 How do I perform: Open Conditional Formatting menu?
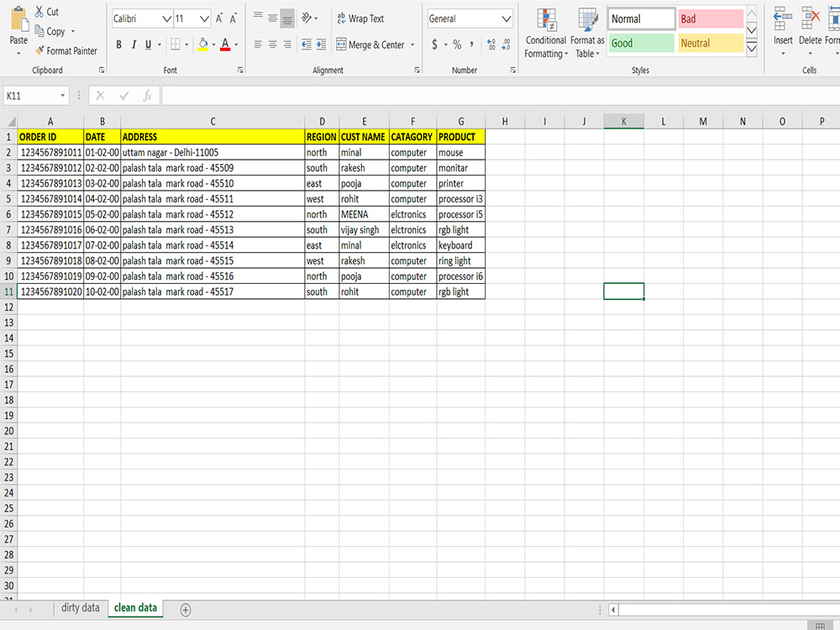pos(546,34)
